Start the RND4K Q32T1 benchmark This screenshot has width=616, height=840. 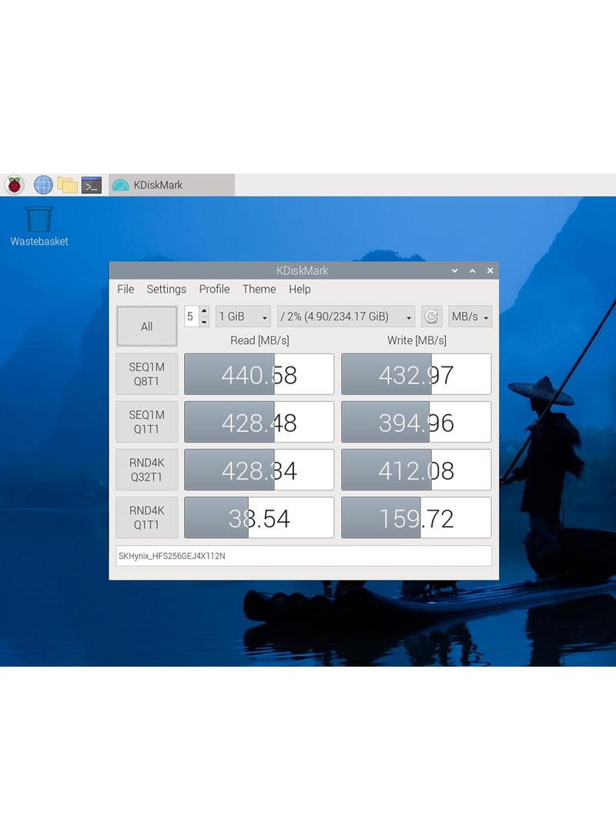pyautogui.click(x=146, y=470)
